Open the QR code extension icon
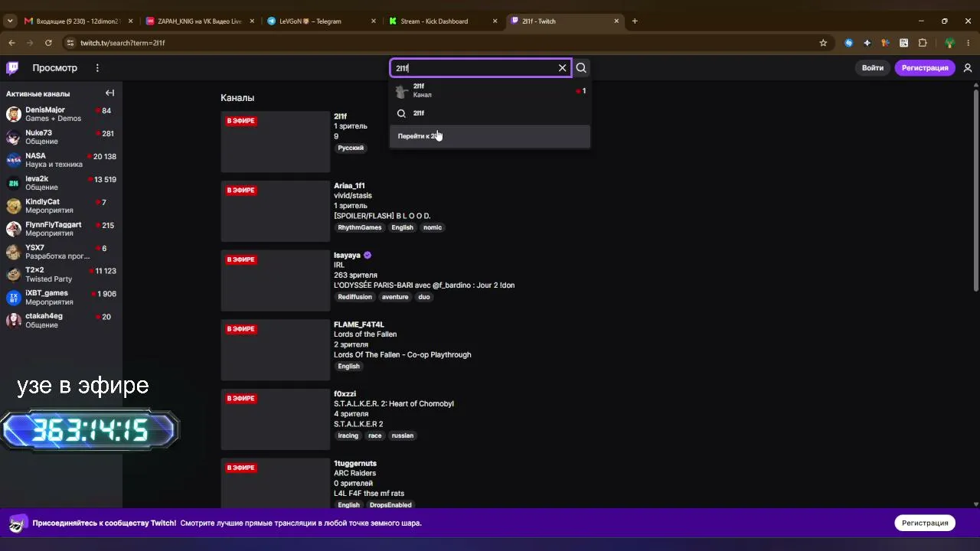 903,43
